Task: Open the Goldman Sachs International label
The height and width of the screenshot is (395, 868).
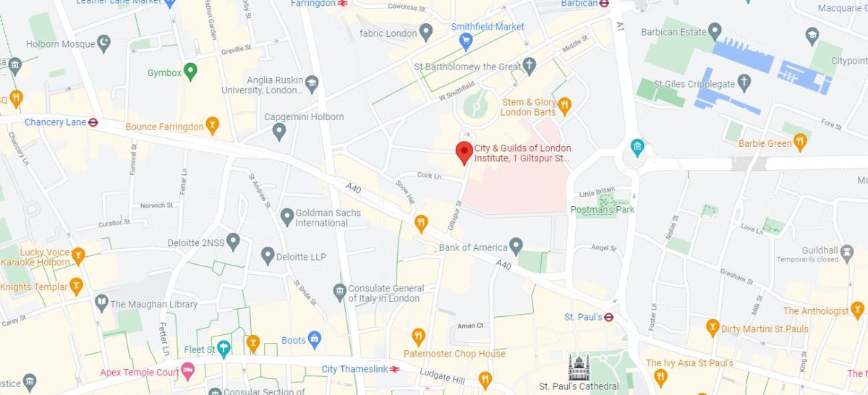Action: coord(322,218)
